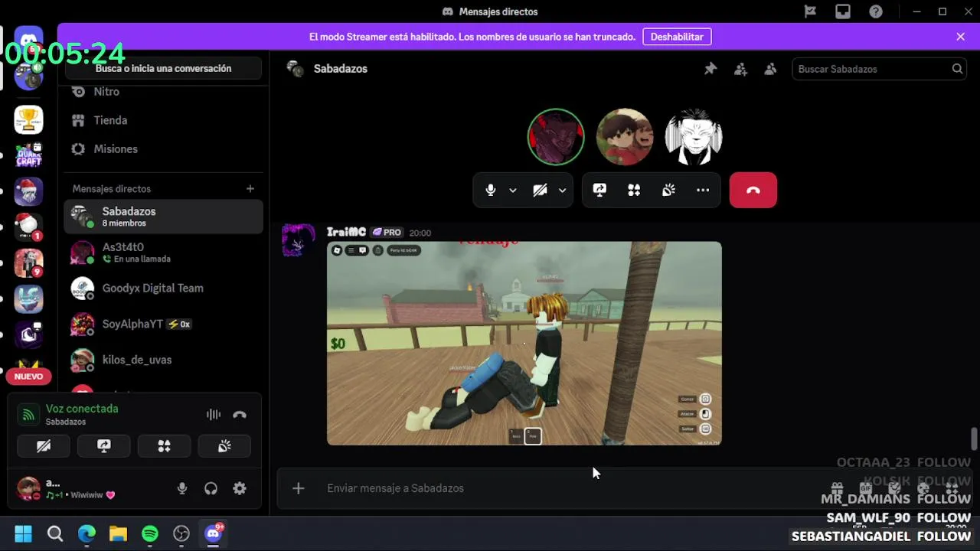This screenshot has width=980, height=551.
Task: Open Spotify from taskbar
Action: 150,533
